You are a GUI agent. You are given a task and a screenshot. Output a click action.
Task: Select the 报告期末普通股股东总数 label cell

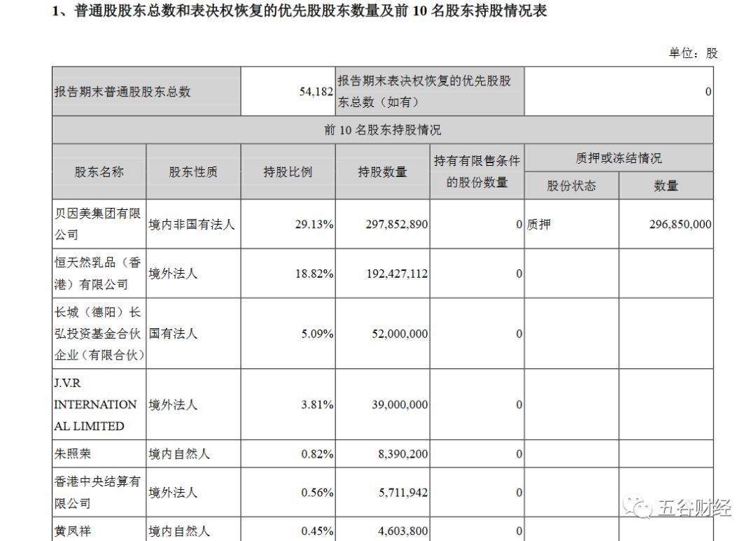[x=146, y=92]
